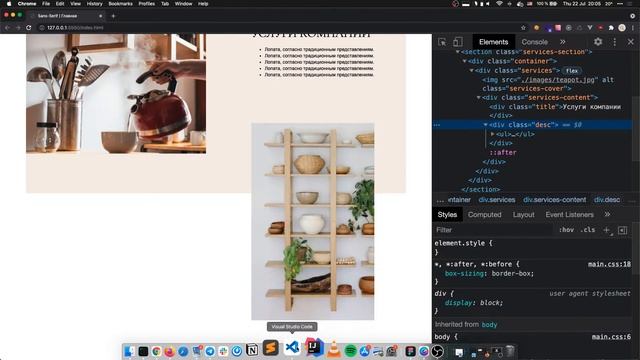This screenshot has width=640, height=360.
Task: Expand the ul node in the DOM tree
Action: (x=493, y=134)
